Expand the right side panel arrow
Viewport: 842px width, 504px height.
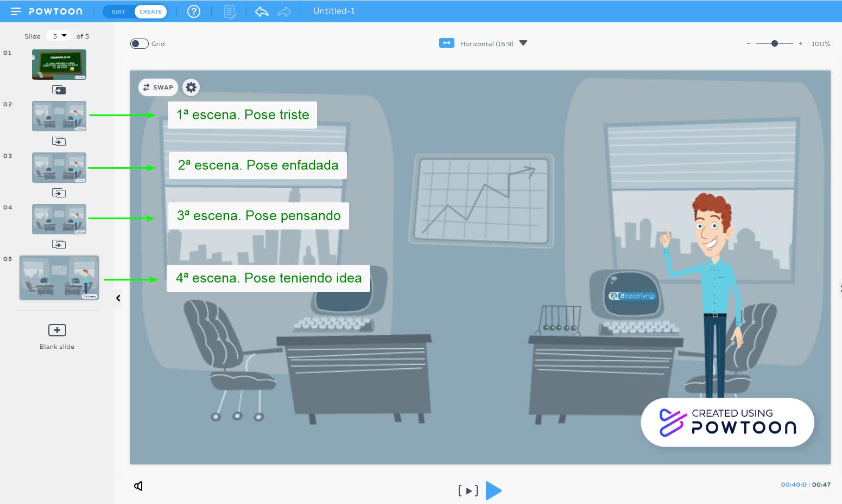pyautogui.click(x=840, y=289)
